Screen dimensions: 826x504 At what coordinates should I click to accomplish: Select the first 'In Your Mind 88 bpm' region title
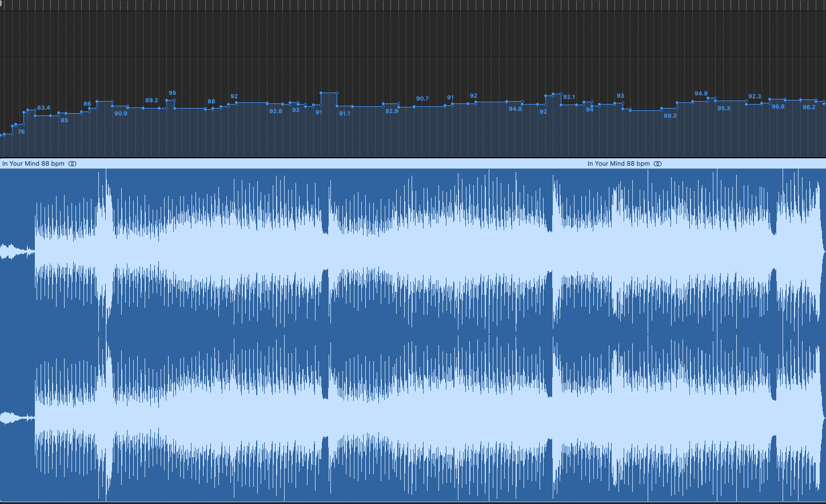33,163
